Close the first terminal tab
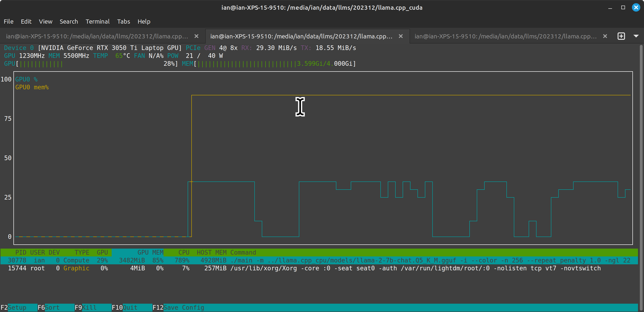 196,36
